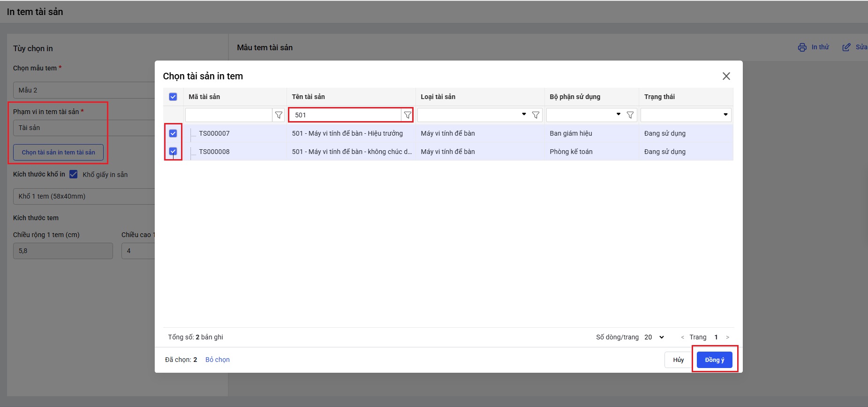Click filter icon for Loại tài sản column
This screenshot has height=407, width=868.
[x=536, y=115]
